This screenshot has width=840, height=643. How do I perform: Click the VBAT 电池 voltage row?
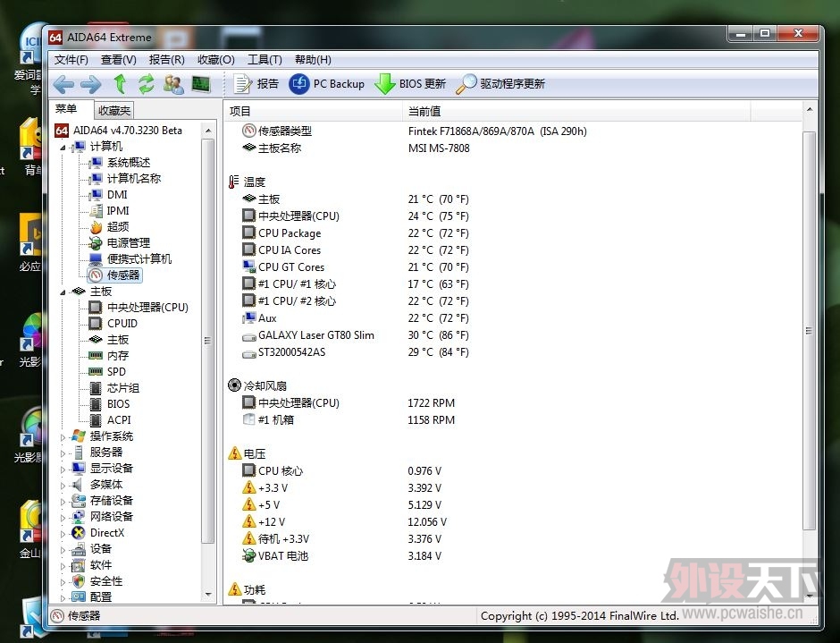(513, 556)
